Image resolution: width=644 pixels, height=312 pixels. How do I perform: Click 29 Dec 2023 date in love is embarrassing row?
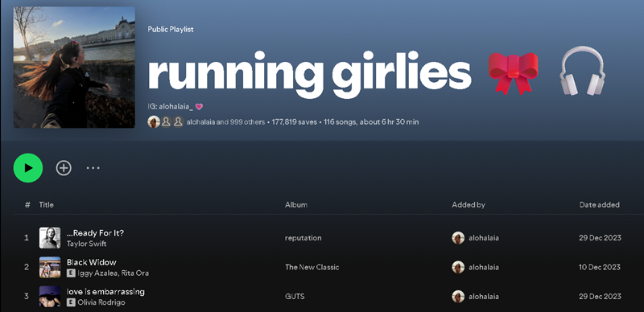600,296
